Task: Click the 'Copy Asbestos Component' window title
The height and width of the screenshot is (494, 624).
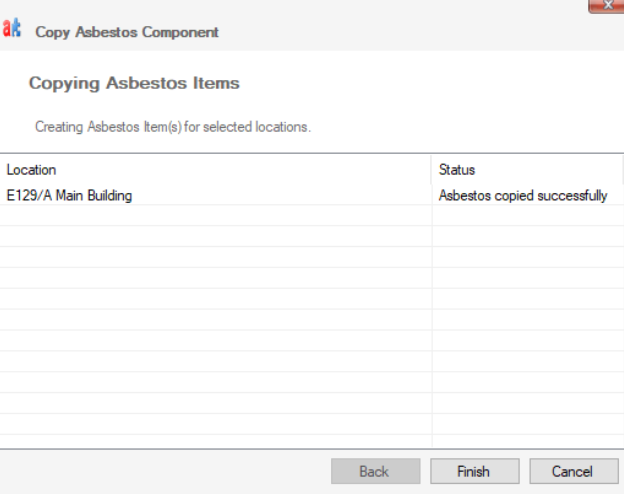Action: point(127,32)
